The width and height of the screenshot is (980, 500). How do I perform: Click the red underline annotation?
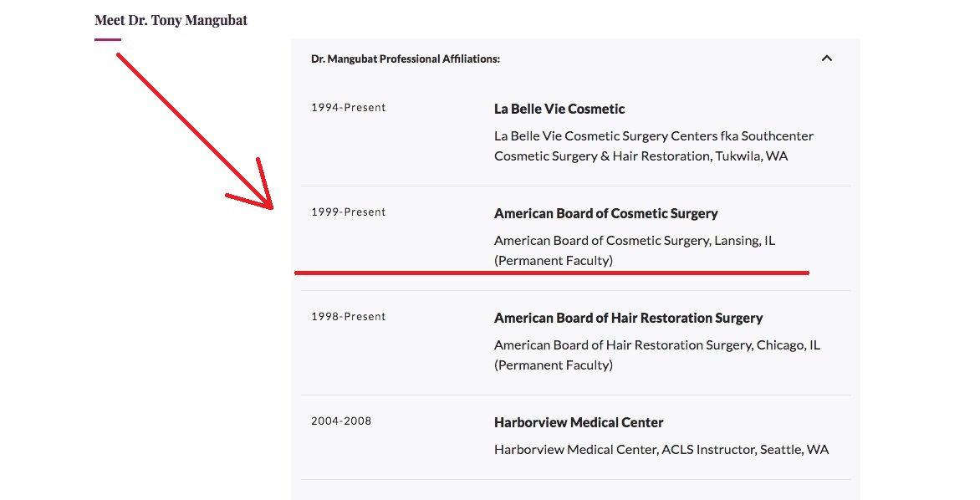pos(551,273)
